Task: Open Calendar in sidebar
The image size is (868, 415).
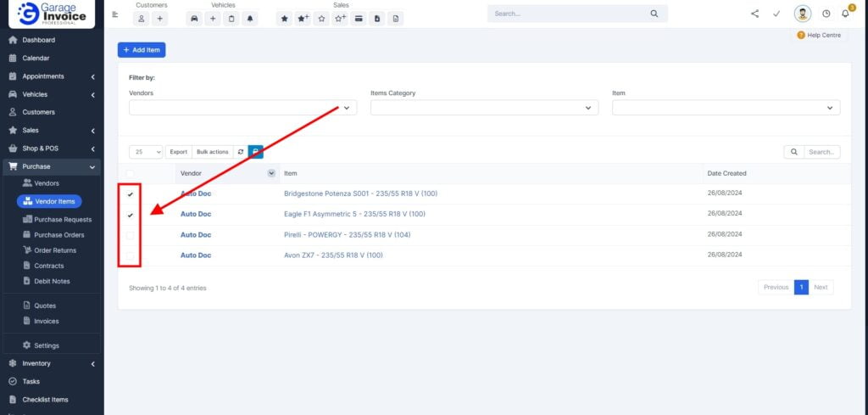Action: point(36,59)
